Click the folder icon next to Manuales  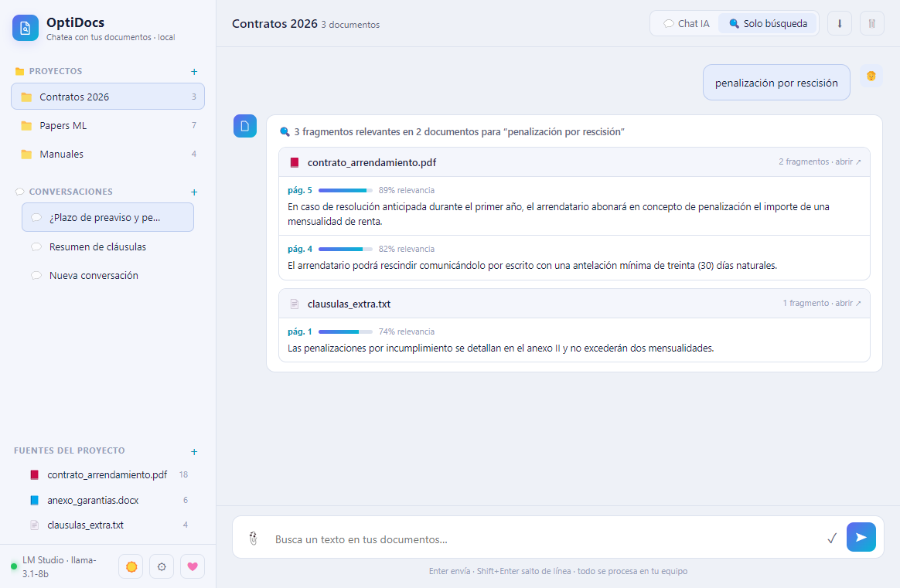coord(26,155)
